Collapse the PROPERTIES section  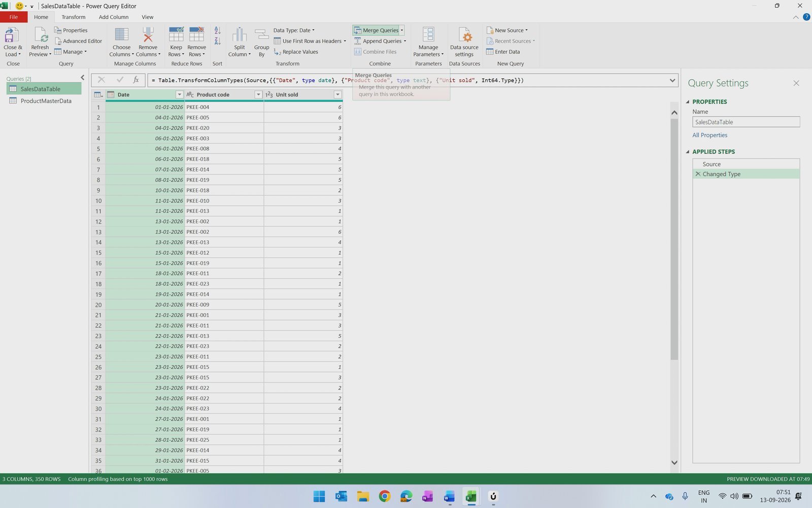(688, 102)
